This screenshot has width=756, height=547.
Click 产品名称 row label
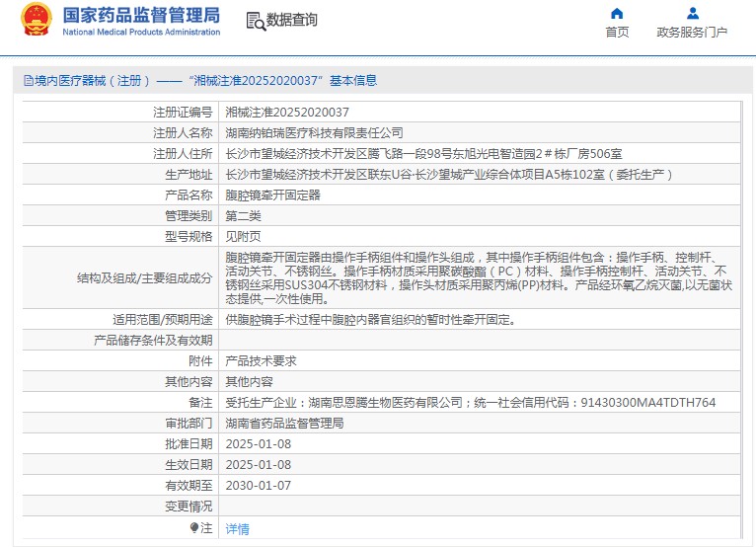click(x=189, y=195)
